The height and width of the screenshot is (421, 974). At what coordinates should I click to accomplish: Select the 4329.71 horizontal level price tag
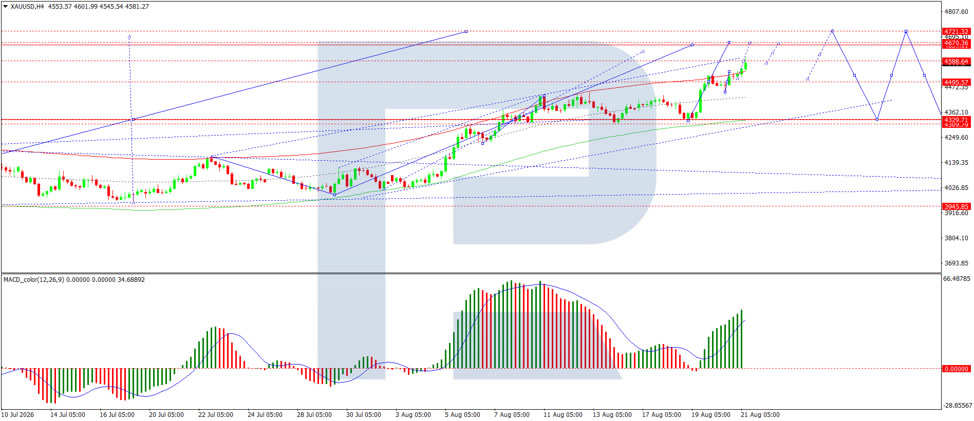[956, 119]
